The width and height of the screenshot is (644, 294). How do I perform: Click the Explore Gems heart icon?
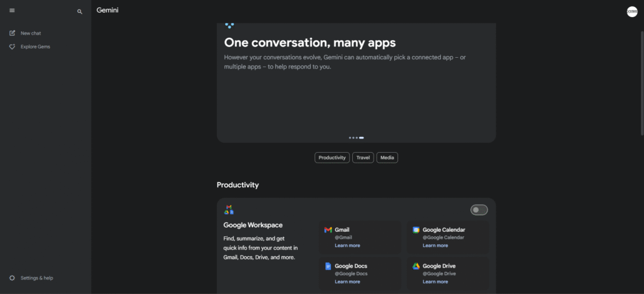[12, 46]
